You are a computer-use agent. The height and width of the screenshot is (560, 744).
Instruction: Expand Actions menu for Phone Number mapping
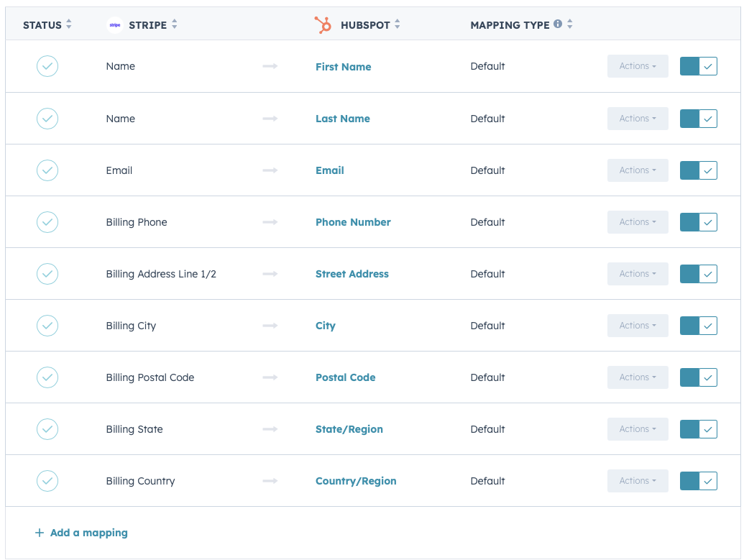pyautogui.click(x=638, y=222)
